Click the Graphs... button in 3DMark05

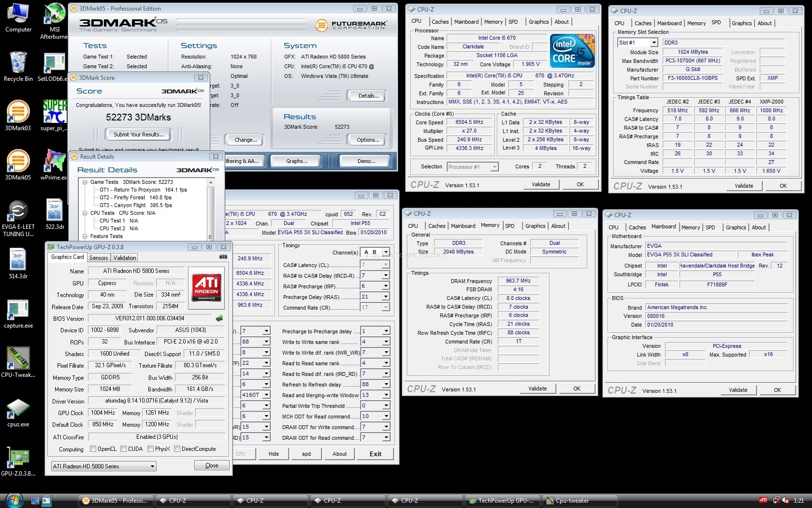(296, 161)
